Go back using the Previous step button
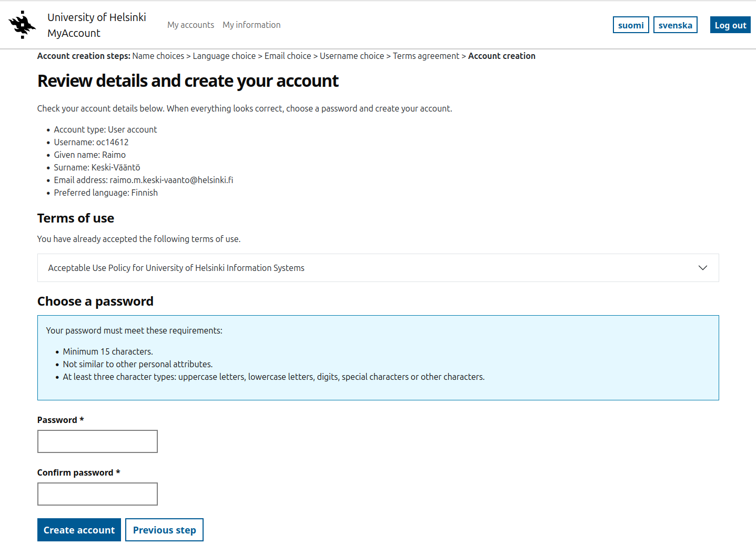This screenshot has width=756, height=554. [164, 530]
